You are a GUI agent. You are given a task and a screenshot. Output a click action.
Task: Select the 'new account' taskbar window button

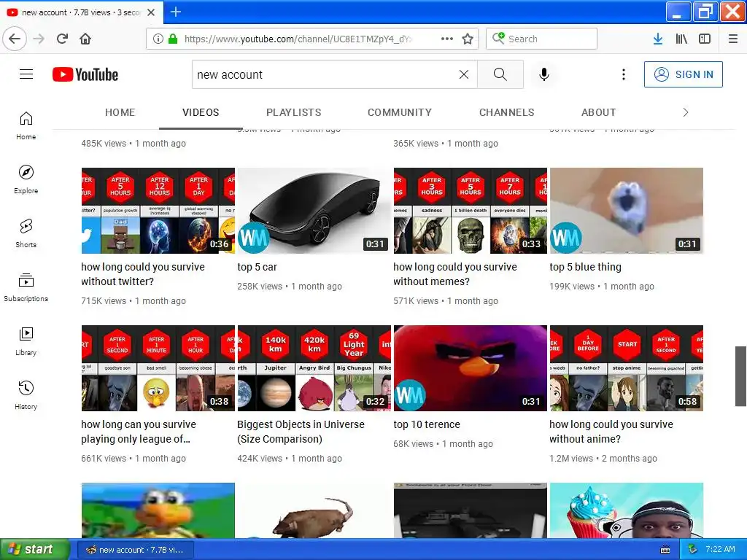pyautogui.click(x=135, y=550)
